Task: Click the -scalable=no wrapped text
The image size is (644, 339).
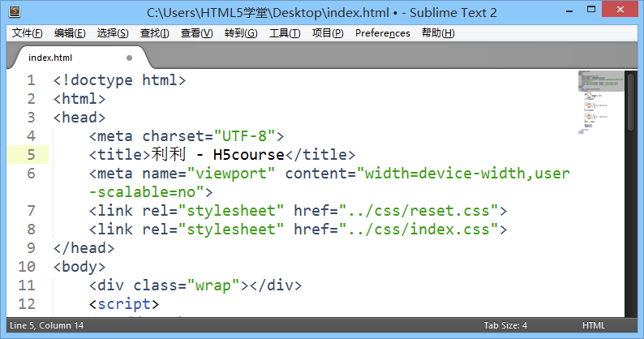Action: pyautogui.click(x=147, y=192)
